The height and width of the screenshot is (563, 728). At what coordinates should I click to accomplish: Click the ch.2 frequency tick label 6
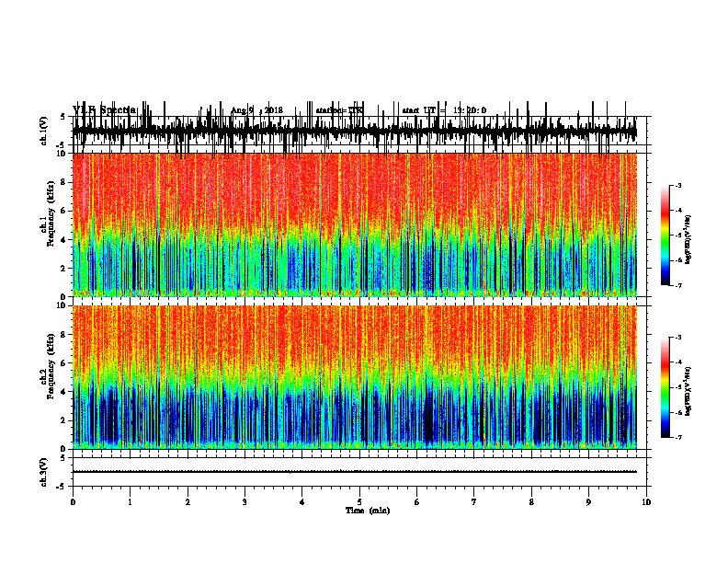click(x=64, y=363)
